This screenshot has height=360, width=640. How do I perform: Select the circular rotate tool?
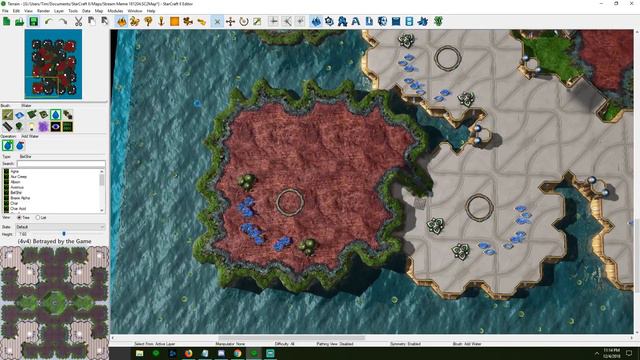(244, 22)
